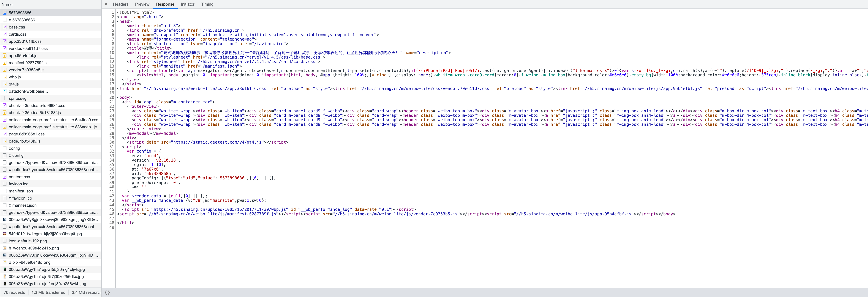Click the '<html lang="zh-cn">' line
The image size is (868, 297).
tap(140, 17)
